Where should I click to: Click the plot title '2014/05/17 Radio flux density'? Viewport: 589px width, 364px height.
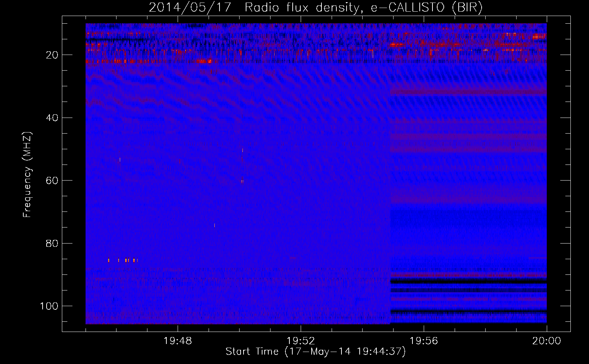point(254,8)
